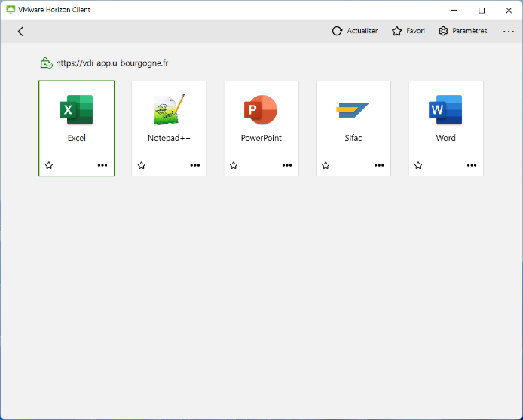Open Sifac's three-dot options menu

coord(379,165)
